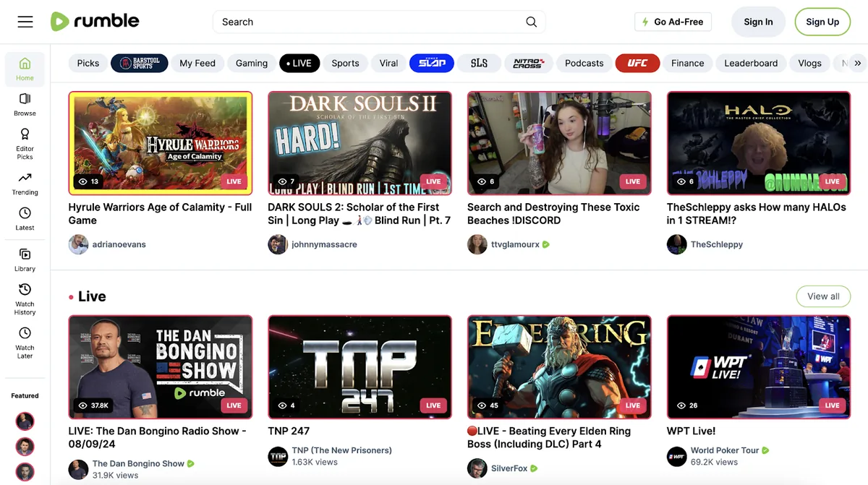Select the Barstool Sports category chip
The height and width of the screenshot is (485, 868).
pos(140,63)
